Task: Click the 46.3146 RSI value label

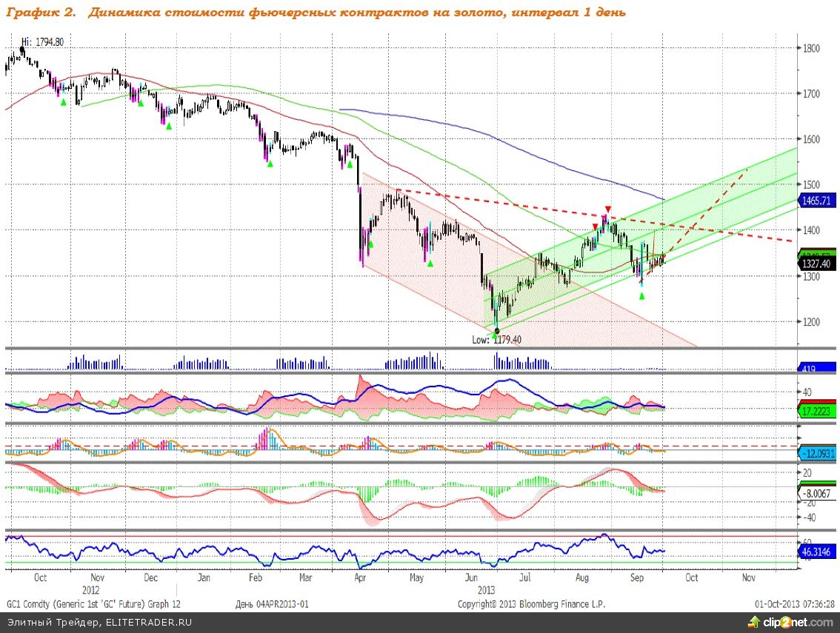Action: [x=818, y=552]
